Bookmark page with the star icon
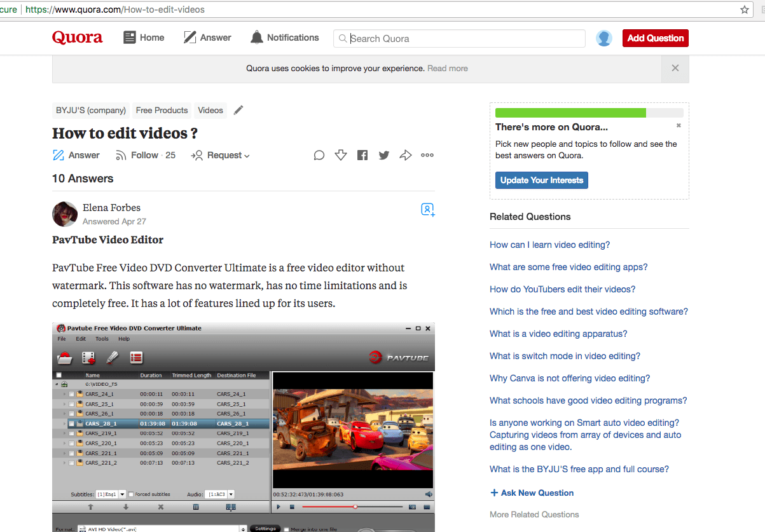The height and width of the screenshot is (532, 765). (x=745, y=10)
